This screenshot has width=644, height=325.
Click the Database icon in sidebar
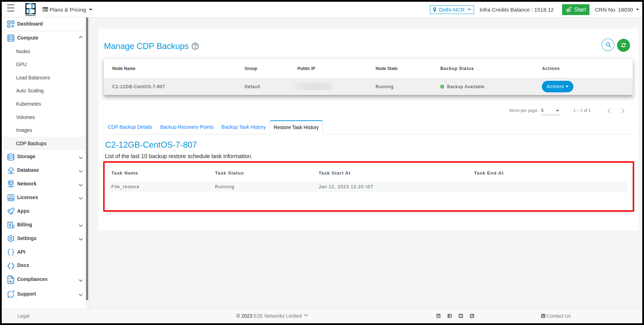(11, 170)
